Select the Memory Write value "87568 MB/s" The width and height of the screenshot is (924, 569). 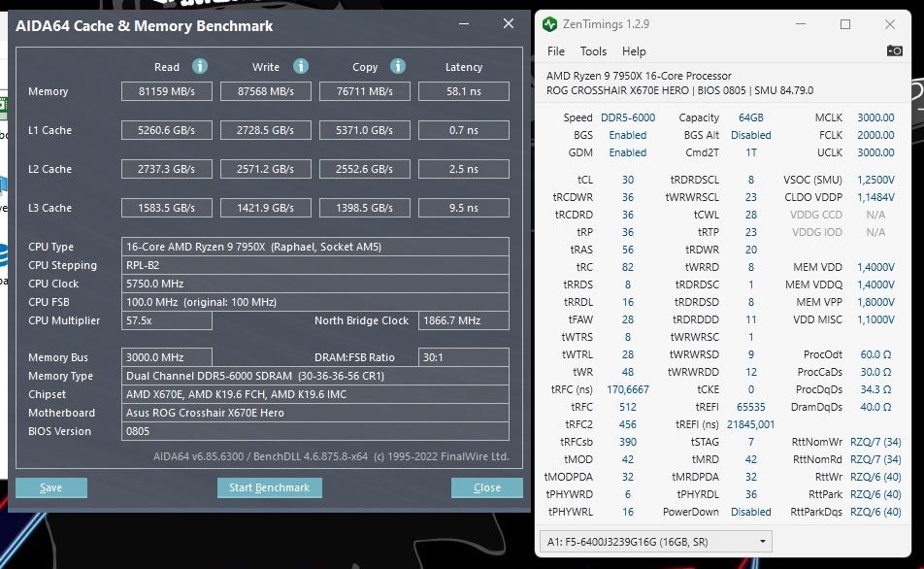pyautogui.click(x=266, y=91)
